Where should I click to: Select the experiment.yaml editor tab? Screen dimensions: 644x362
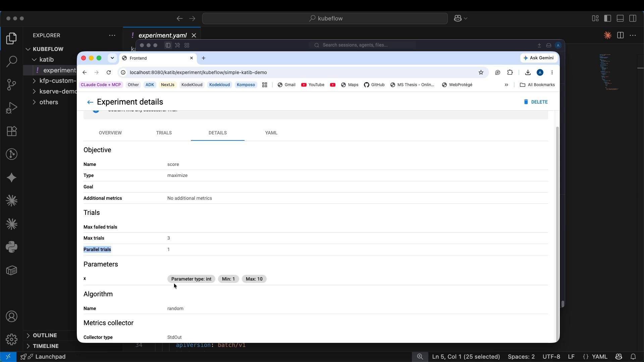(x=162, y=35)
